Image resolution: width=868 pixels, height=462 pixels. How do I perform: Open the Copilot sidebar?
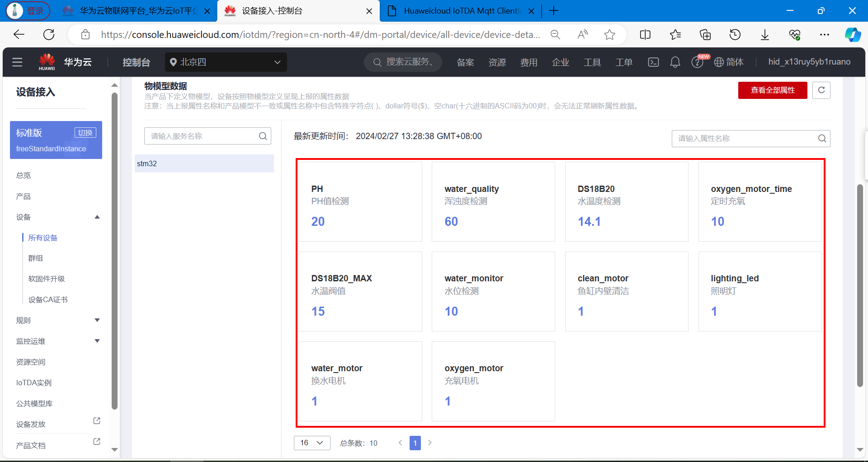(853, 35)
